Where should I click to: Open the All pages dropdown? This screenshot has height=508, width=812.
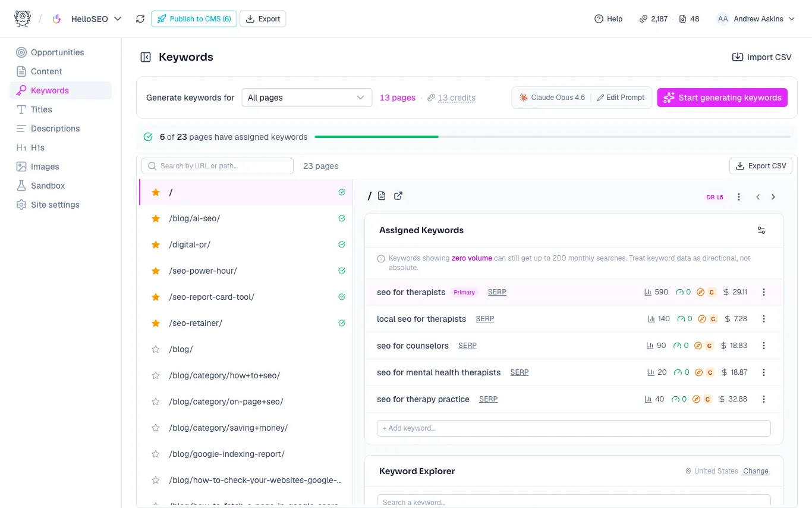point(307,98)
